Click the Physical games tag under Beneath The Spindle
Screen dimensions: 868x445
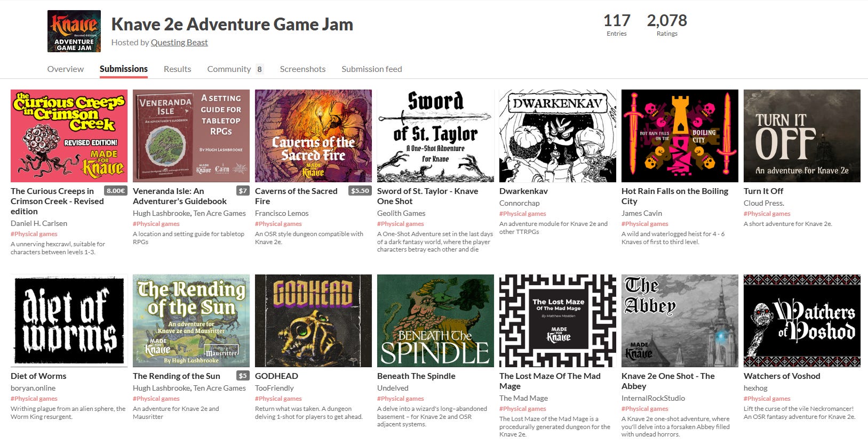coord(401,399)
